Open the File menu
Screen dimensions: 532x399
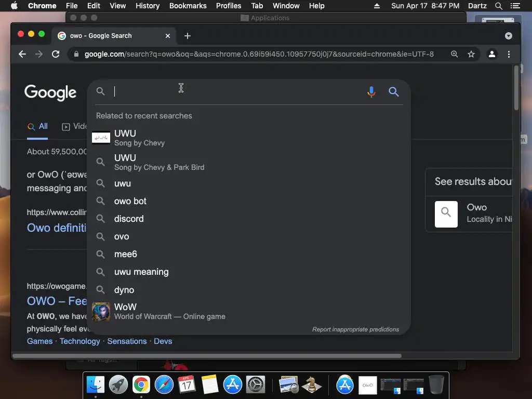pyautogui.click(x=72, y=6)
